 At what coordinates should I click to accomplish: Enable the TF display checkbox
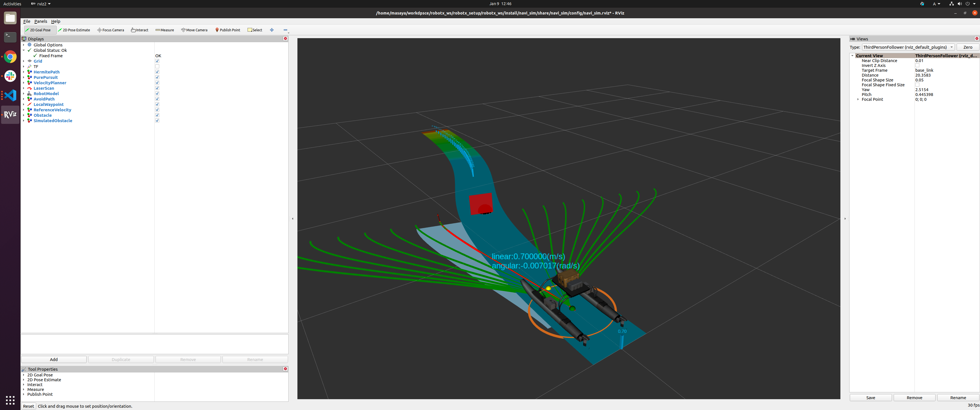coord(157,67)
